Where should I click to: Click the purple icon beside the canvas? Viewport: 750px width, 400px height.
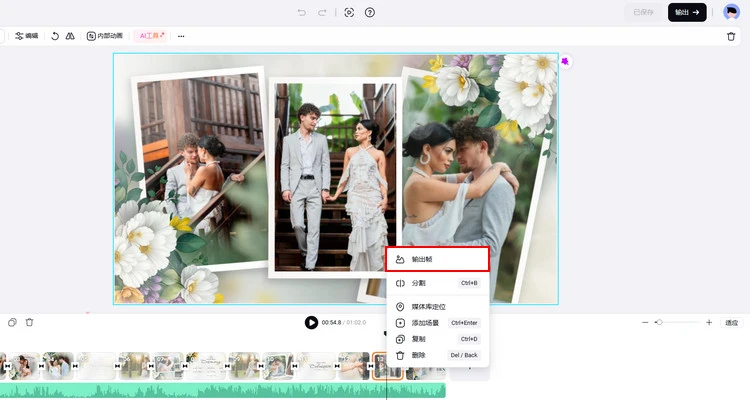(565, 61)
